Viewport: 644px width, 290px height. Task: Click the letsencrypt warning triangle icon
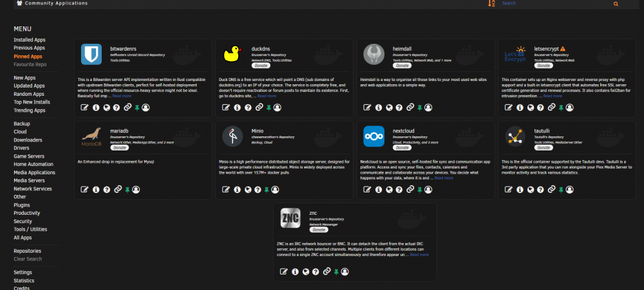pos(563,48)
